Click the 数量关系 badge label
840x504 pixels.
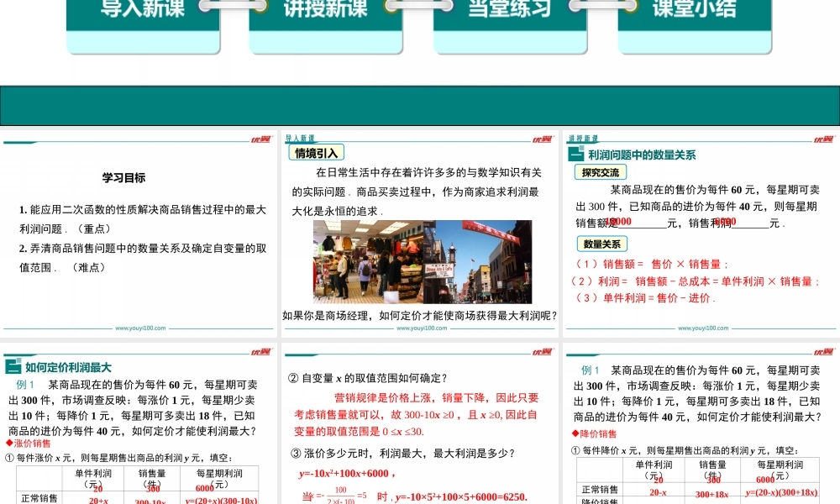point(602,244)
